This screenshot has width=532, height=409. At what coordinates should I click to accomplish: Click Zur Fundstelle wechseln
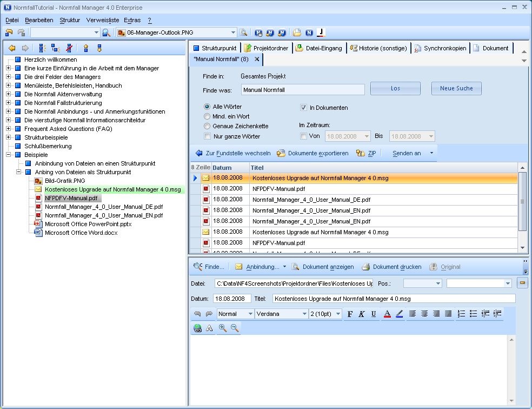pos(234,153)
